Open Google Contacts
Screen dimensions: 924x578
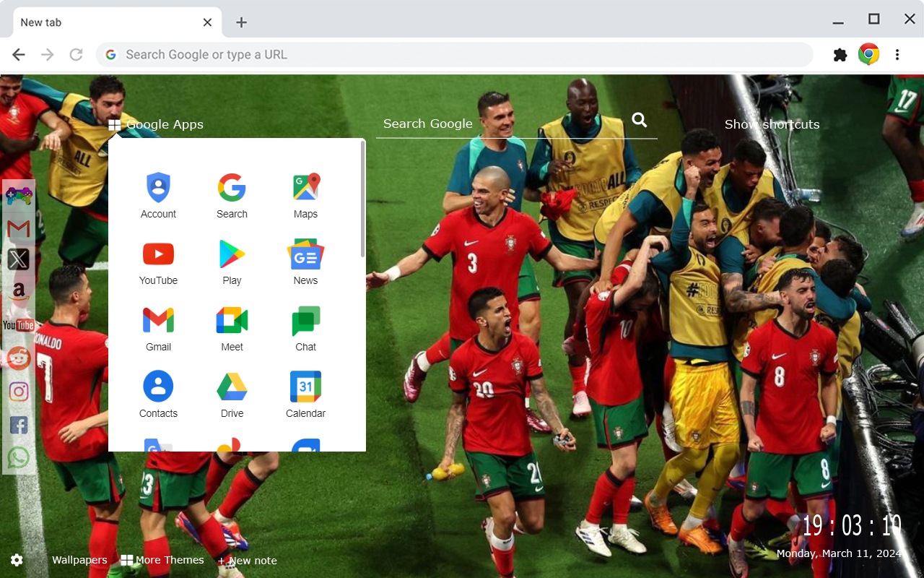point(158,395)
